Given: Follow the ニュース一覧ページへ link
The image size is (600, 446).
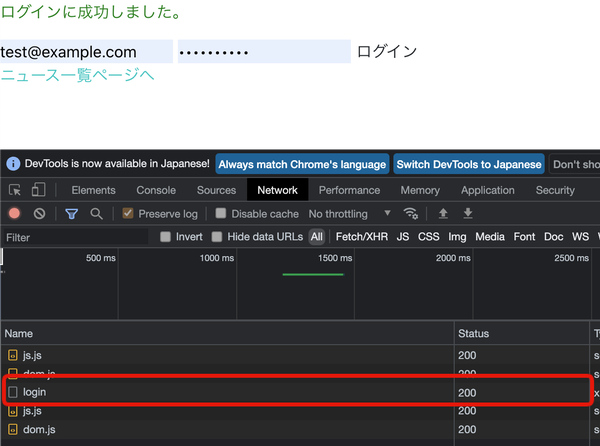Looking at the screenshot, I should (77, 75).
